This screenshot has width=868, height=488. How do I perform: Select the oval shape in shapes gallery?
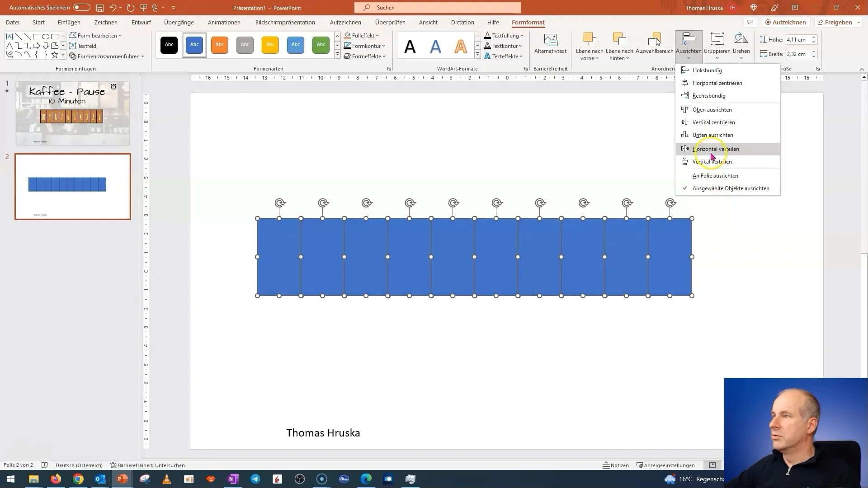[46, 37]
